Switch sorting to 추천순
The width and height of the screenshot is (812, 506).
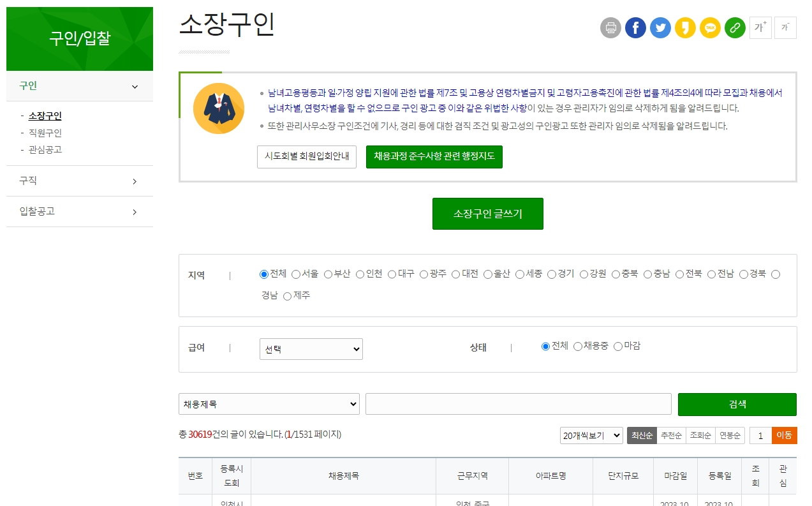click(670, 435)
